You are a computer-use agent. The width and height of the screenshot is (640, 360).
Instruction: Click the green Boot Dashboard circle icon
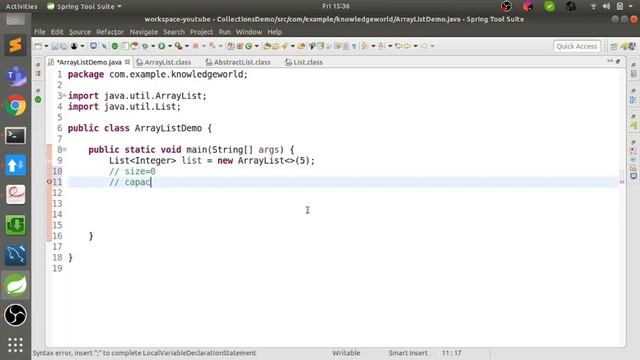pos(115,46)
